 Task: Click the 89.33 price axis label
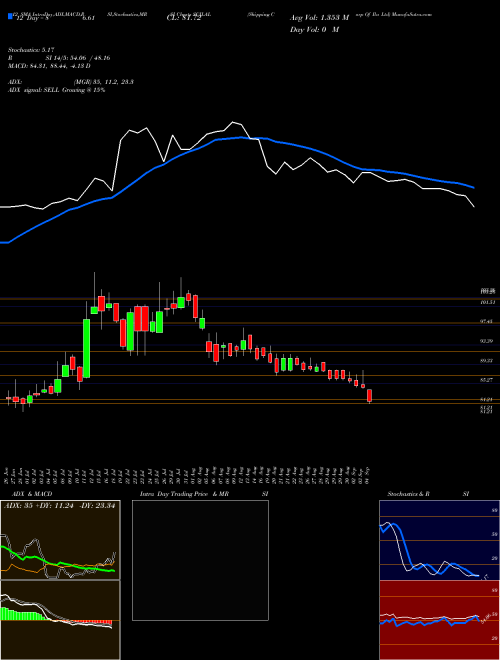[486, 361]
